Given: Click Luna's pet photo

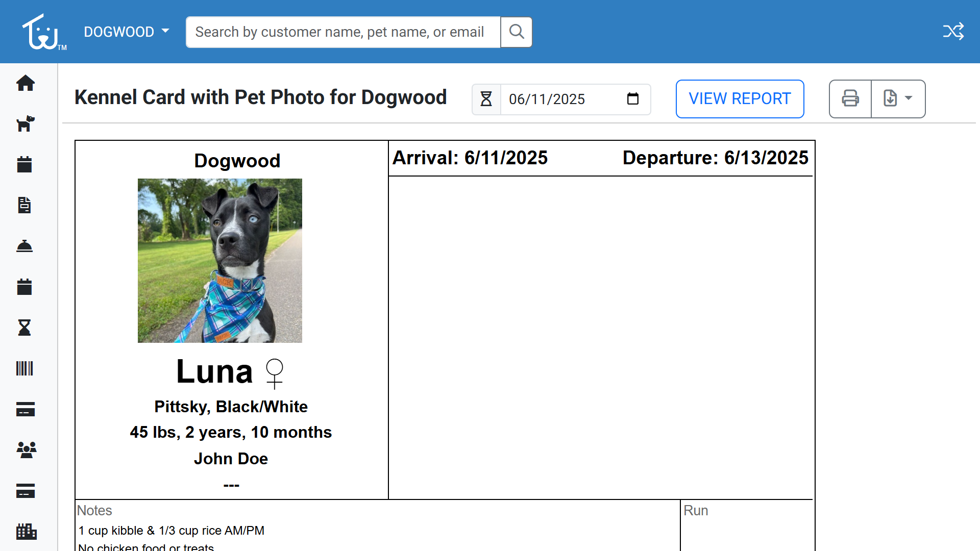Looking at the screenshot, I should click(220, 261).
